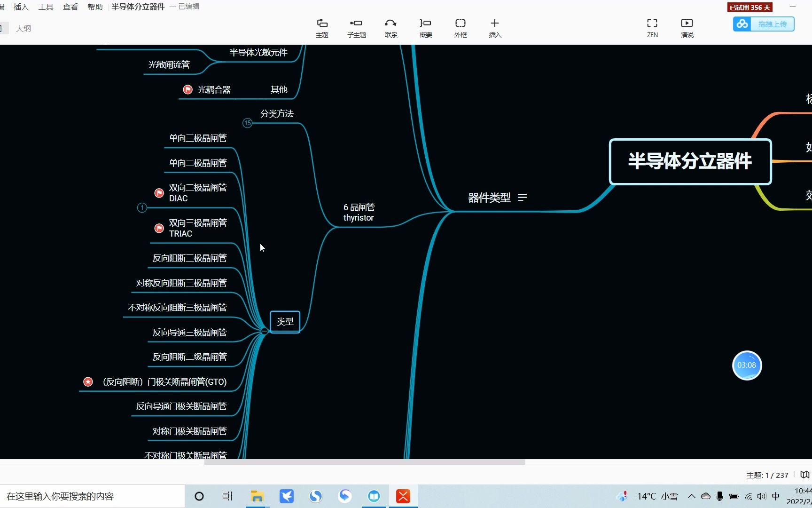Select the central topic 半导体分立器件
This screenshot has width=812, height=508.
click(690, 161)
